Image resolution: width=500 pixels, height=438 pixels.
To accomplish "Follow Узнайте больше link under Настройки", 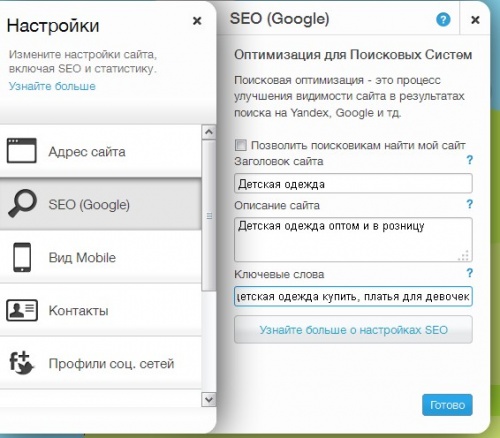I will 52,86.
